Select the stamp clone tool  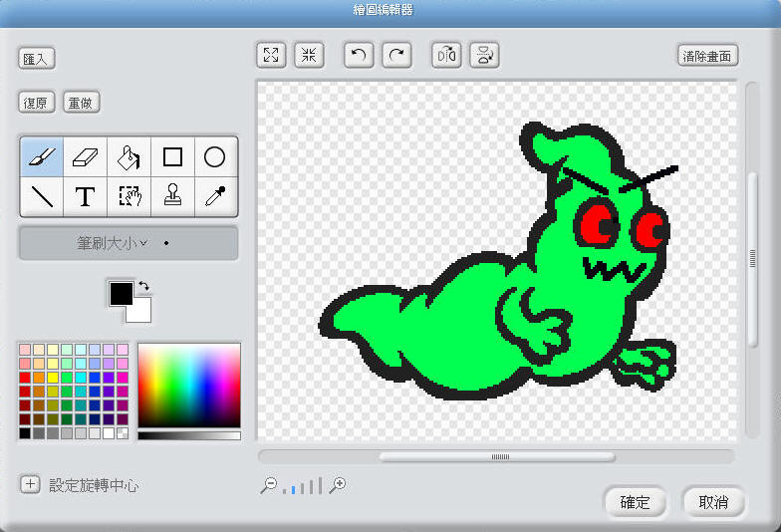pos(172,196)
